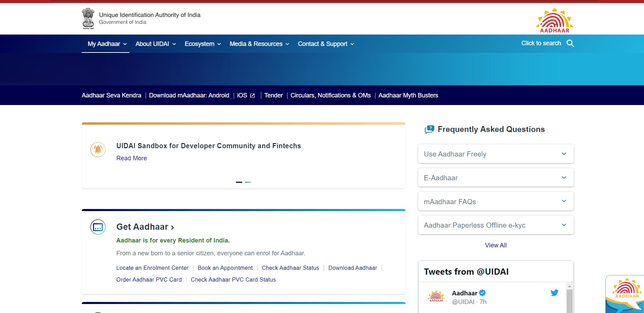This screenshot has height=313, width=644.
Task: Open Check Aadhaar PVC Card Status
Action: (233, 280)
